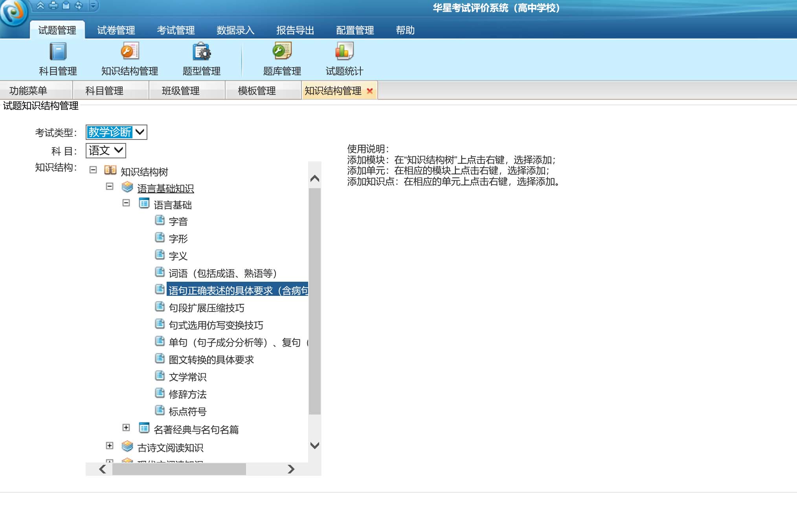797x532 pixels.
Task: Switch to the 试卷管理 ribbon tab
Action: [116, 30]
